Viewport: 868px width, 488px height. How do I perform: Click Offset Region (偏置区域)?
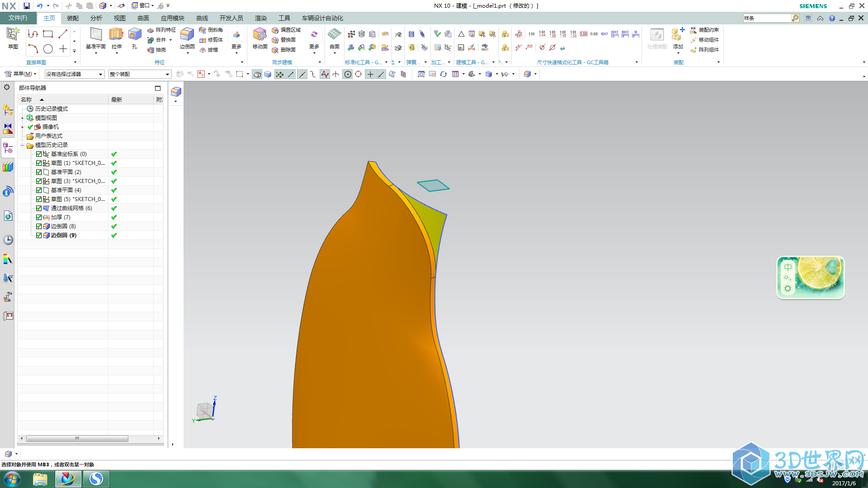tap(286, 30)
